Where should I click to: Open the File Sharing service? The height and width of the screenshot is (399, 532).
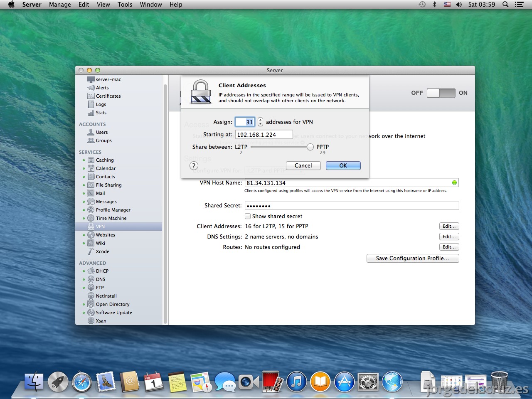coord(105,185)
